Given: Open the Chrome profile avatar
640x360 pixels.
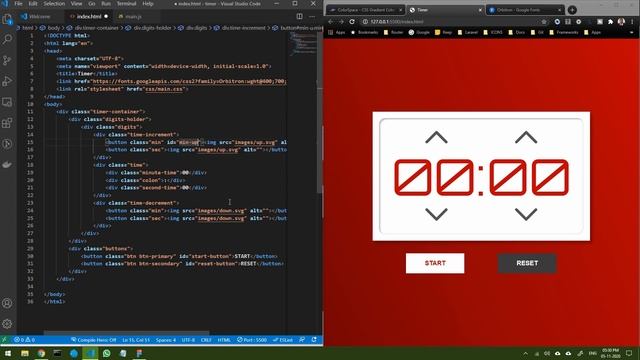Looking at the screenshot, I should pyautogui.click(x=621, y=22).
